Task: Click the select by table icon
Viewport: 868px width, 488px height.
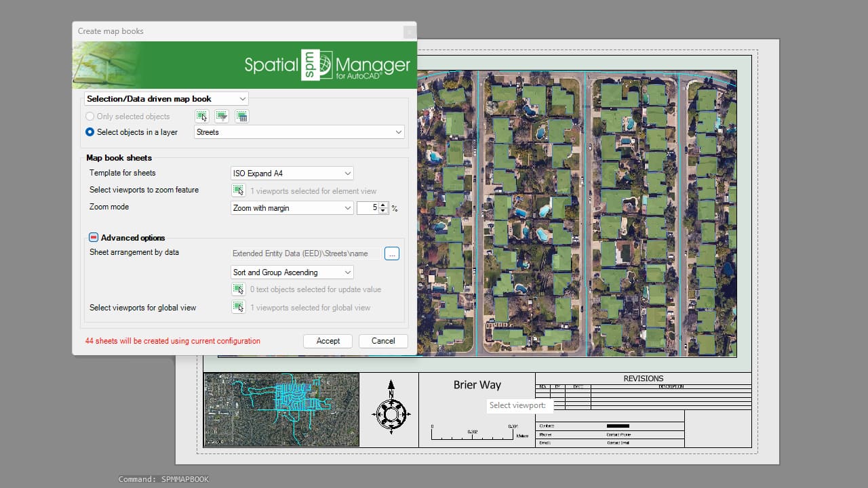Action: click(241, 117)
